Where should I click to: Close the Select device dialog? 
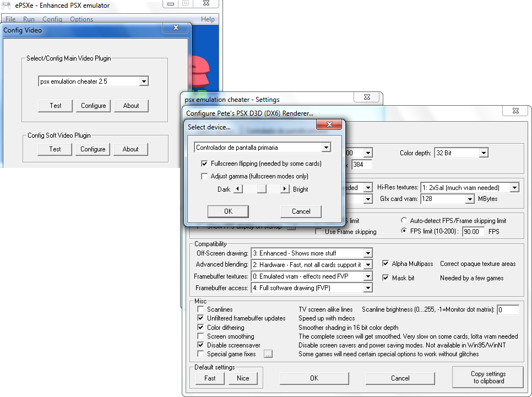(329, 124)
